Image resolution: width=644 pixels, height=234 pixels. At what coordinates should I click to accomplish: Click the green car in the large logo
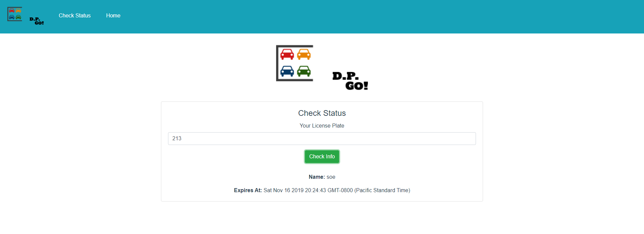coord(304,71)
